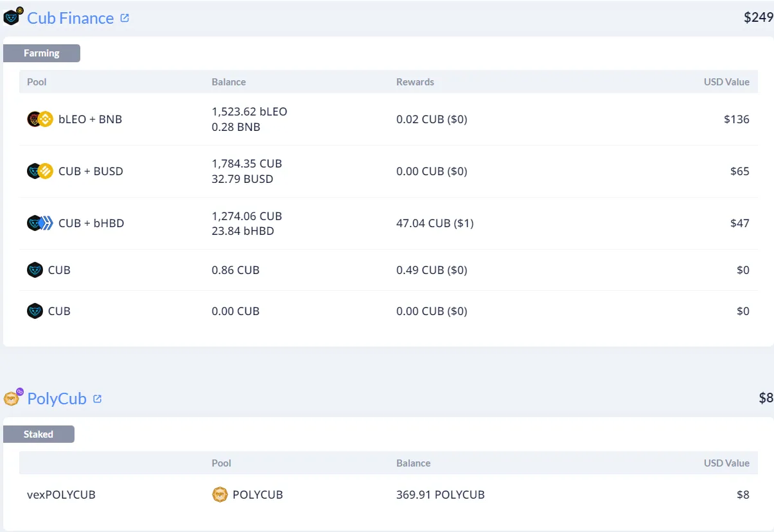Click the $65 USD value
This screenshot has height=532, width=774.
coord(740,171)
